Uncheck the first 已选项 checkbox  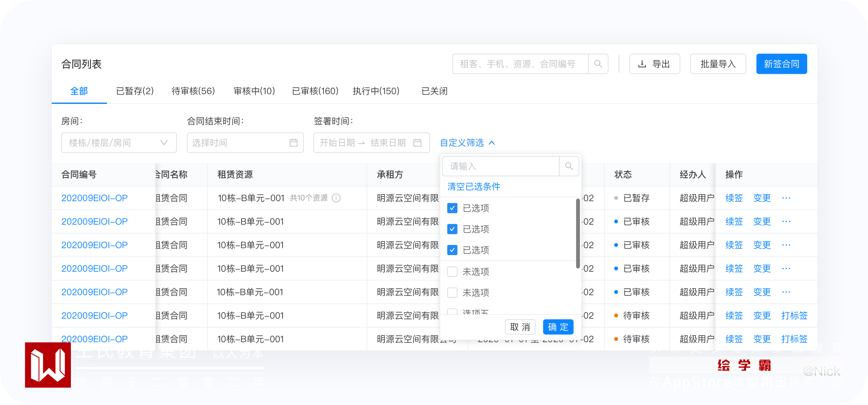pos(452,208)
